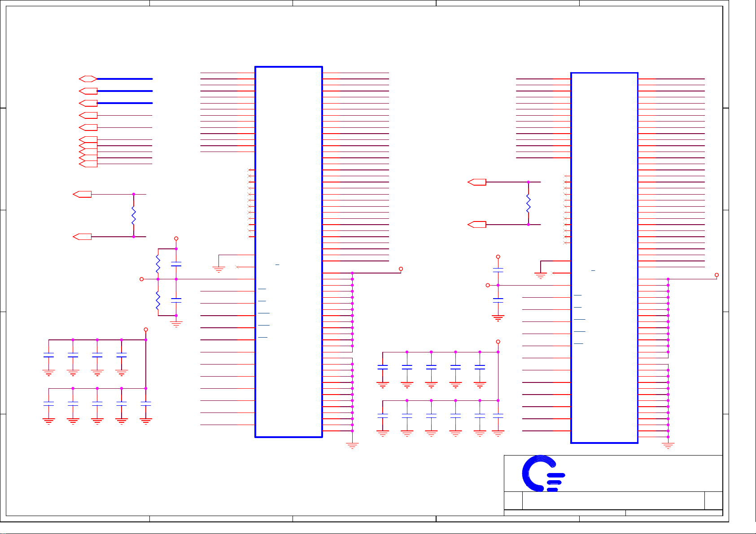Click ground symbol below right IC power pins
This screenshot has width=756, height=534.
pyautogui.click(x=668, y=446)
